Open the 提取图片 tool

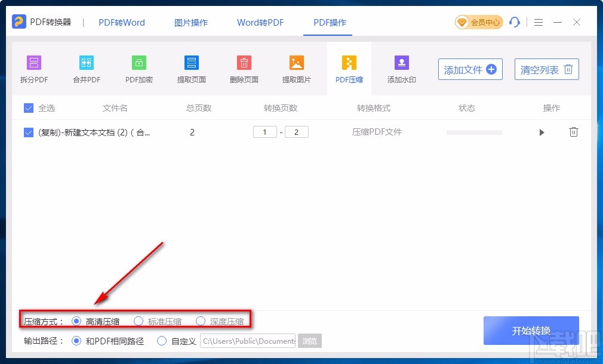click(296, 68)
